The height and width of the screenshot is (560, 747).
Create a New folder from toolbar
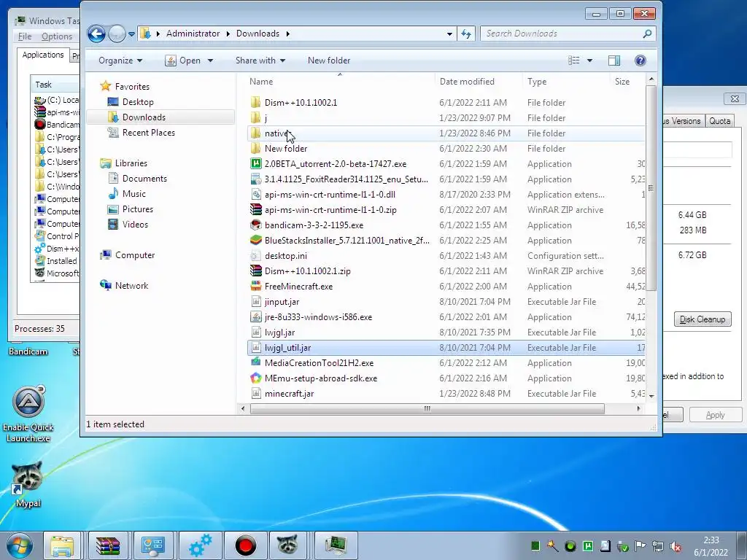tap(329, 61)
